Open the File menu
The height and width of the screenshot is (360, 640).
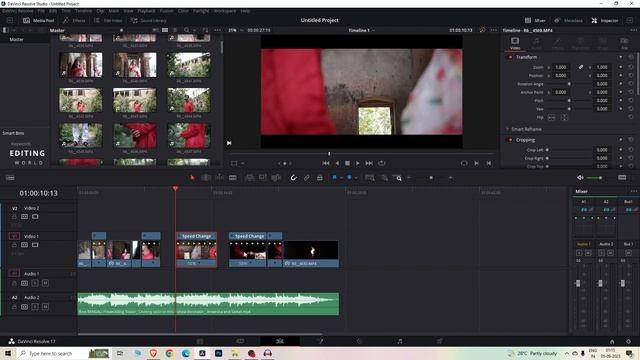click(x=41, y=11)
